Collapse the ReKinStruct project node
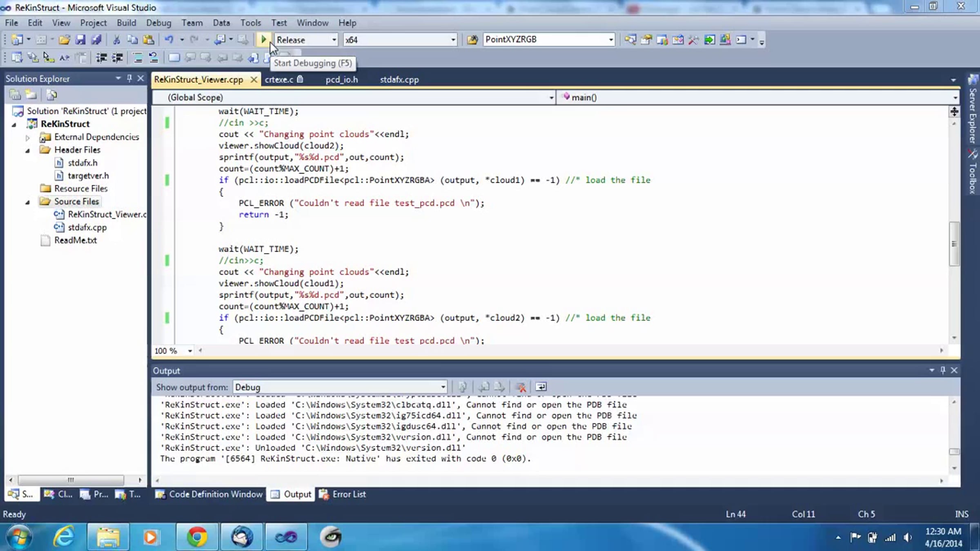Screen dimensions: 980x551 coord(14,124)
